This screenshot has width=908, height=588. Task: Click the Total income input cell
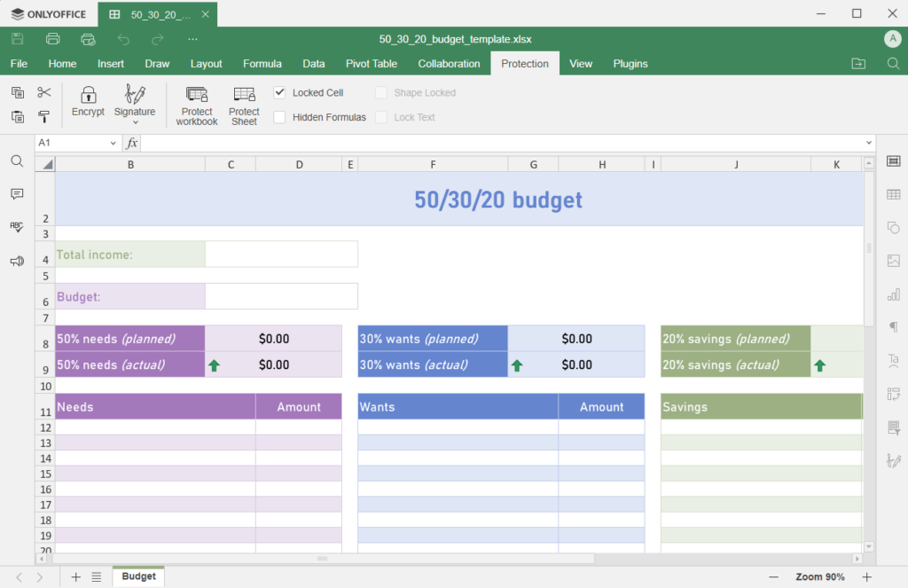point(281,255)
